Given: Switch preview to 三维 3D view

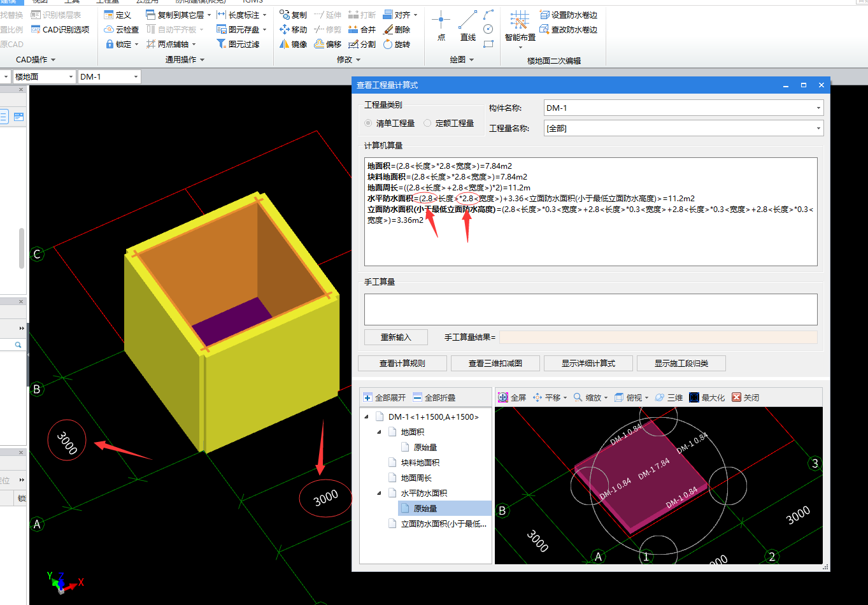Looking at the screenshot, I should pos(669,397).
